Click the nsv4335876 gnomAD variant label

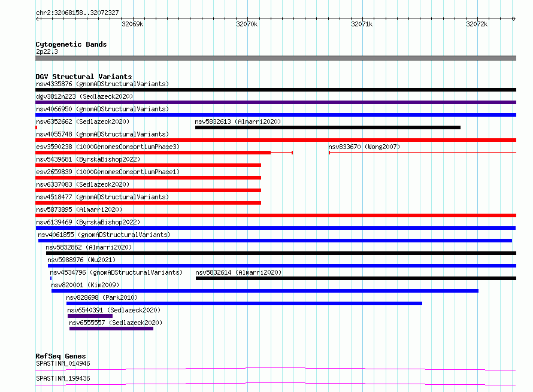[102, 84]
